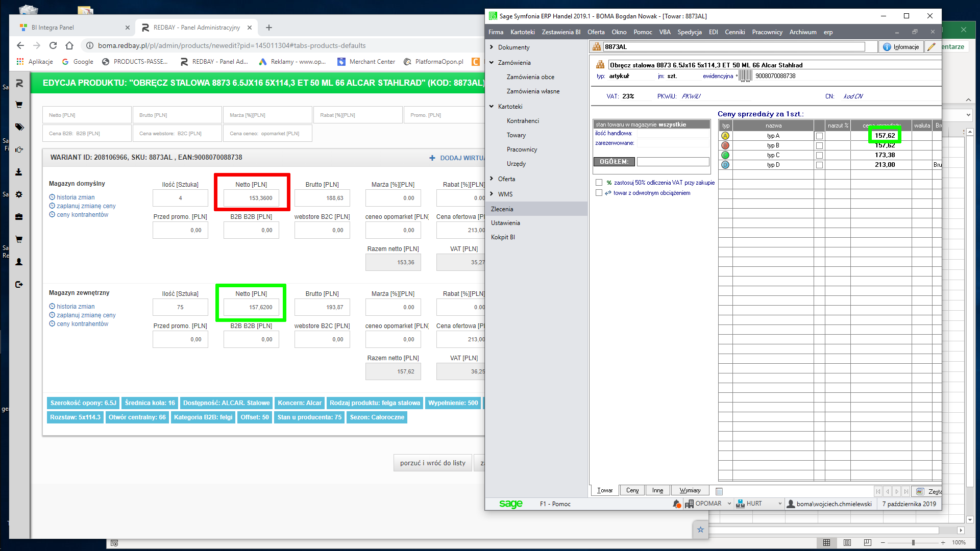This screenshot has width=980, height=551.
Task: Click the briefcase icon in REDBAY sidebar
Action: pyautogui.click(x=19, y=217)
